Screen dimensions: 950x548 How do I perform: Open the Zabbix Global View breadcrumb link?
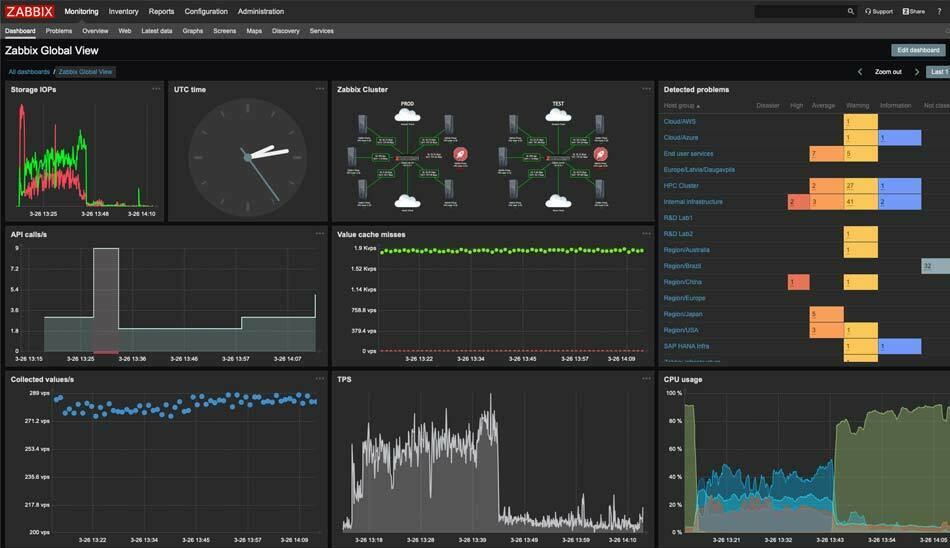click(85, 72)
